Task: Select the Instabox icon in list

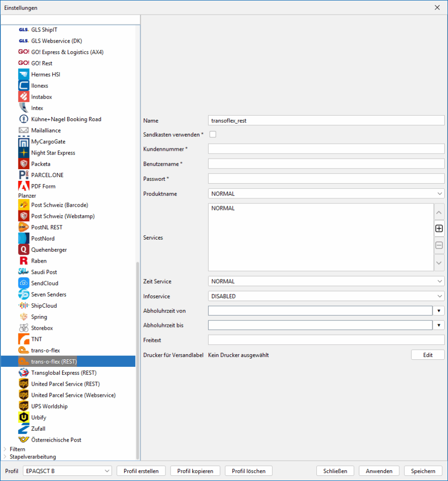Action: pos(24,97)
